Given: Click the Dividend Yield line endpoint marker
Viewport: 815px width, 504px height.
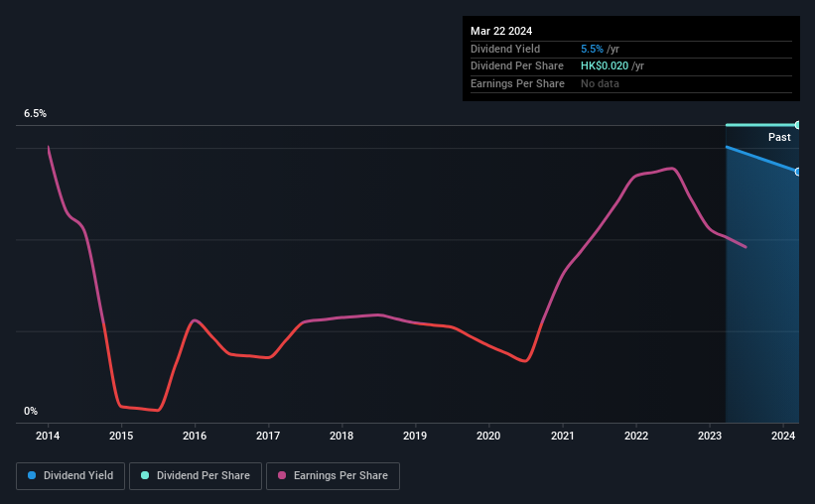Looking at the screenshot, I should [797, 172].
